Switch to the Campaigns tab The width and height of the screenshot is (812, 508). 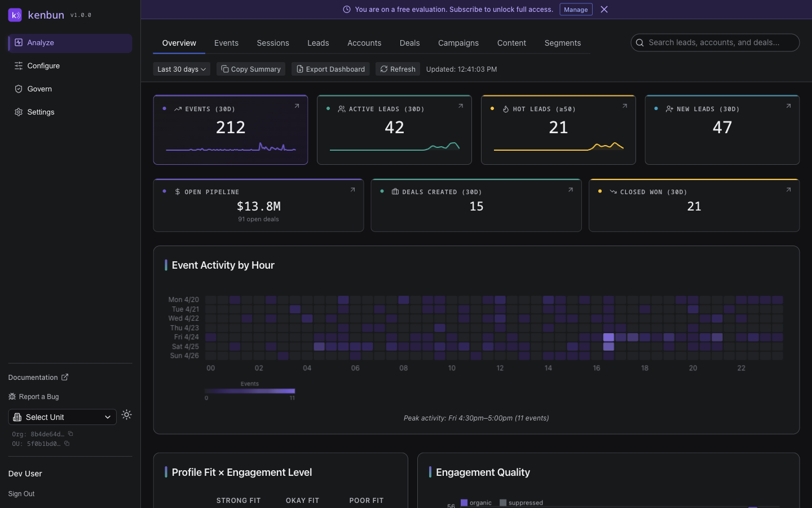click(x=458, y=43)
